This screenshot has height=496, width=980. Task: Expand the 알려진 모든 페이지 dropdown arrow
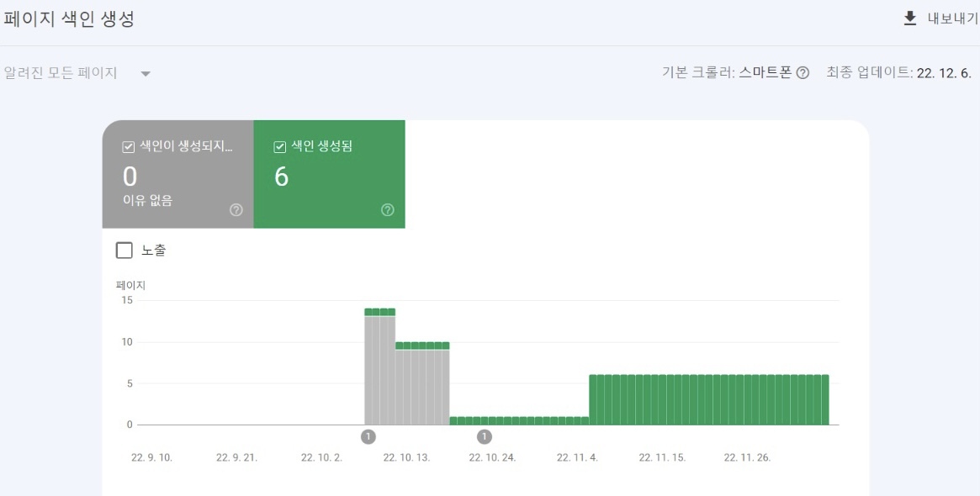pos(146,74)
